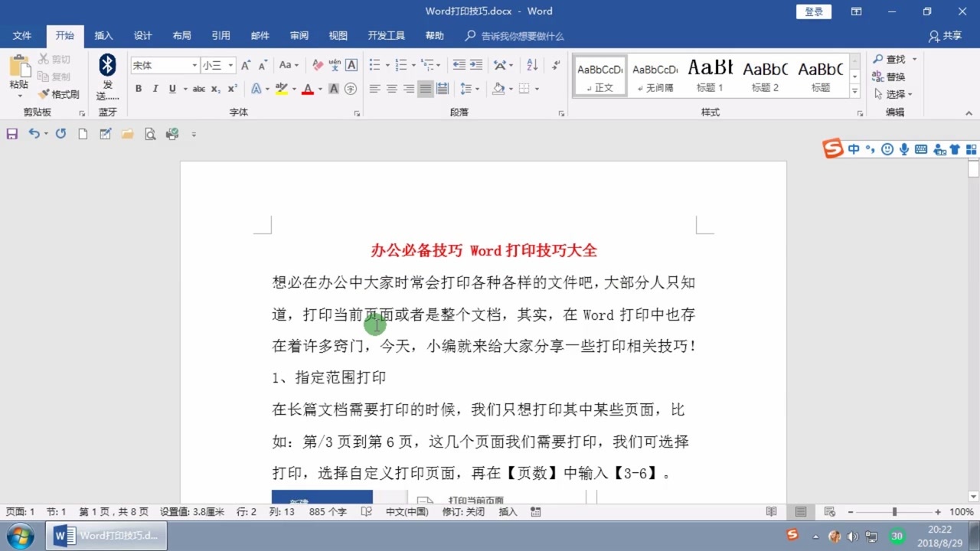The height and width of the screenshot is (551, 980).
Task: Apply character border (boxed A) icon
Action: [x=351, y=66]
